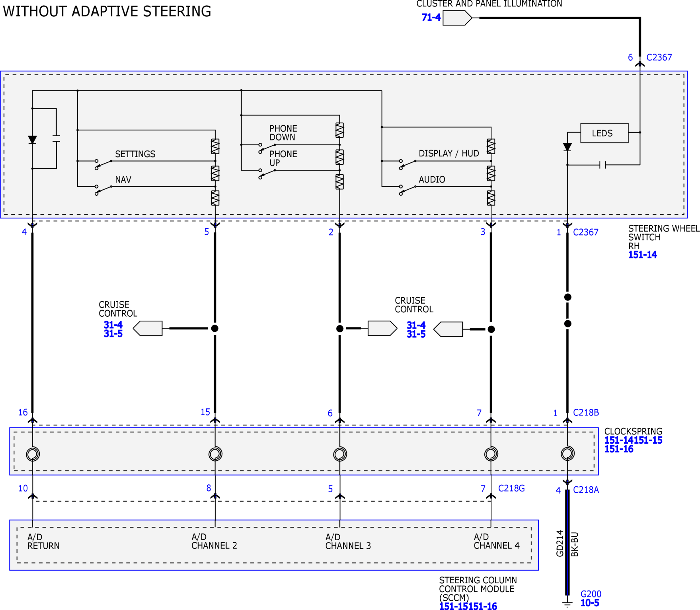Click the clockspring coil above pin 5
This screenshot has height=610, width=700.
pos(340,454)
